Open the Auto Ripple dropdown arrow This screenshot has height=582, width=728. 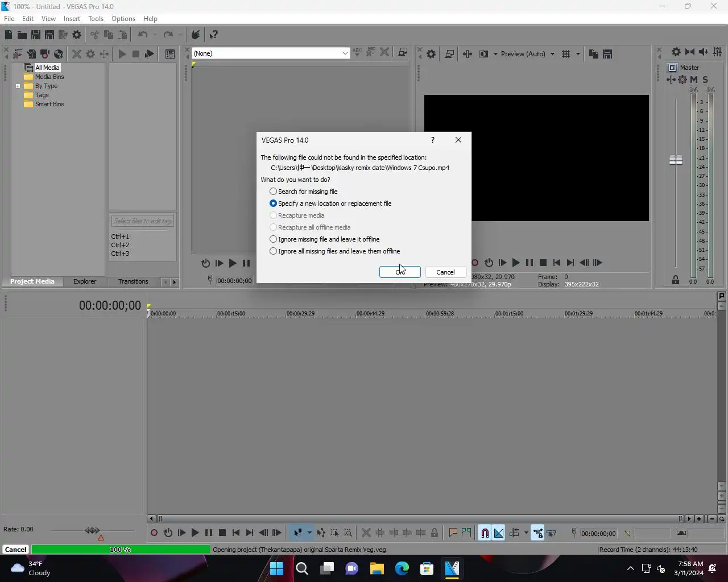click(x=526, y=533)
